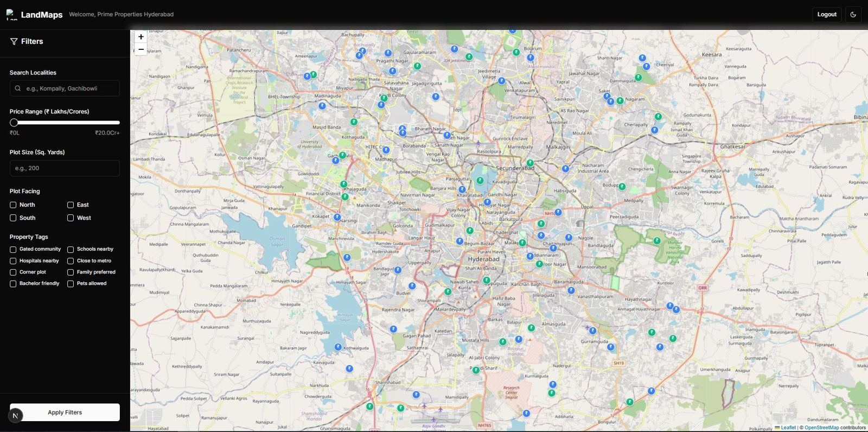Viewport: 868px width, 432px height.
Task: Select the green marker near Shivrampalli
Action: pyautogui.click(x=448, y=291)
